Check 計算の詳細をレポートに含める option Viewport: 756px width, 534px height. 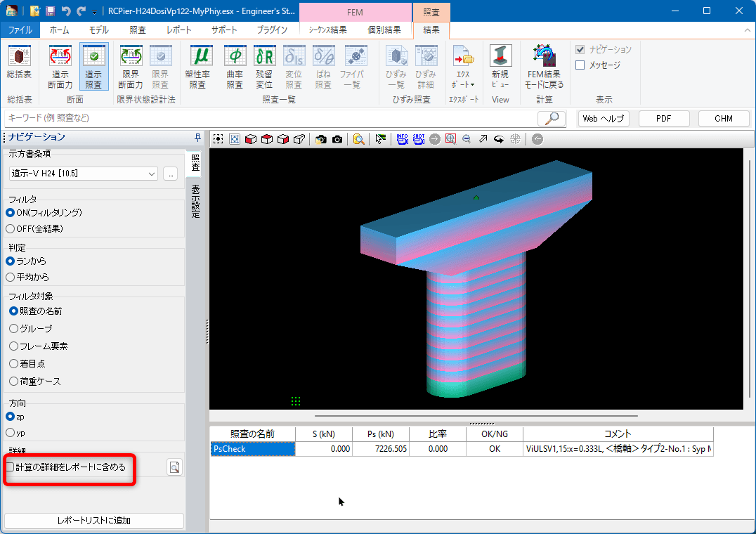pyautogui.click(x=10, y=467)
